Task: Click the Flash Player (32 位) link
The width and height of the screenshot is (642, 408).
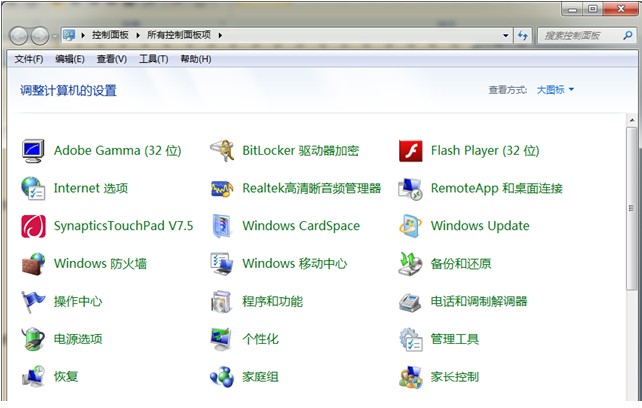Action: (x=485, y=151)
